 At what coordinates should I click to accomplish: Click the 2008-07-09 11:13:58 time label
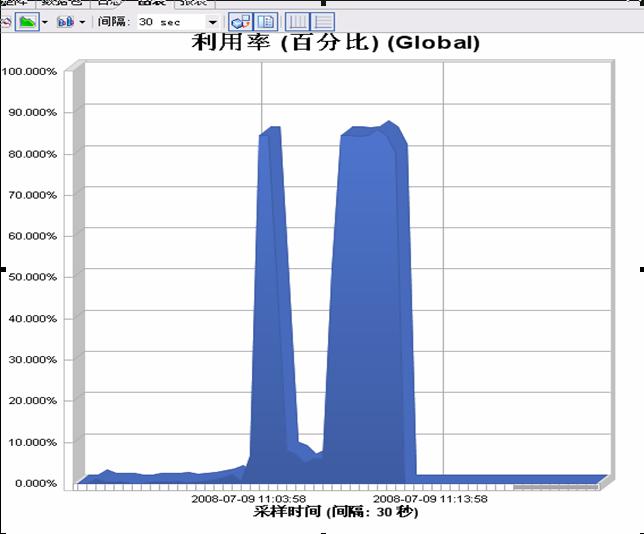coord(430,499)
